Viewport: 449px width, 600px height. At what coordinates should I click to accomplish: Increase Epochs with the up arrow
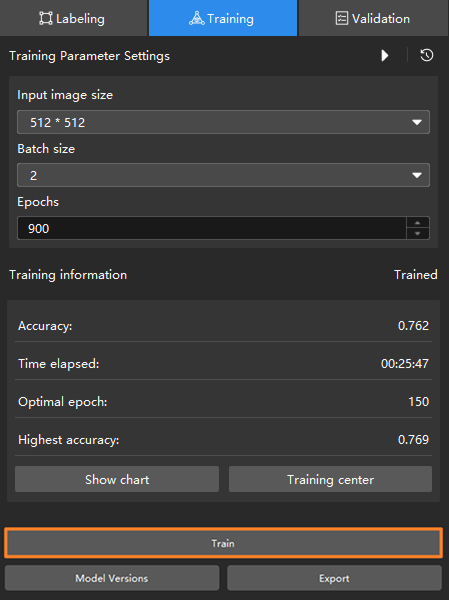click(x=418, y=223)
